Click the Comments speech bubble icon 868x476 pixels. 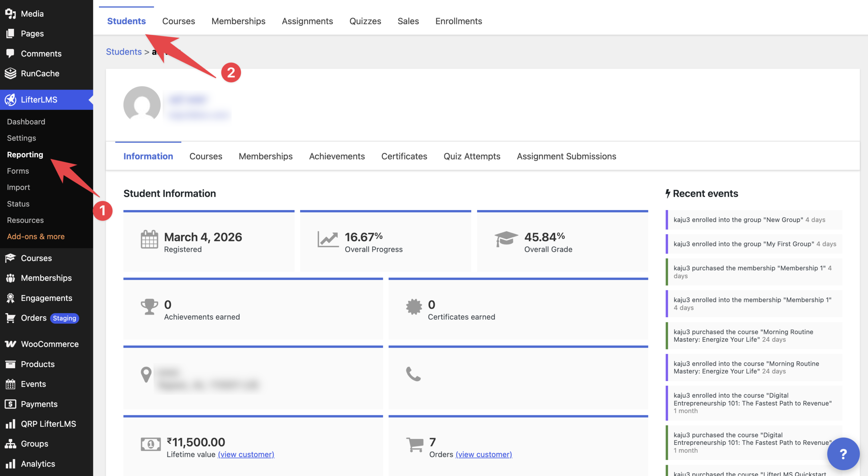coord(11,54)
